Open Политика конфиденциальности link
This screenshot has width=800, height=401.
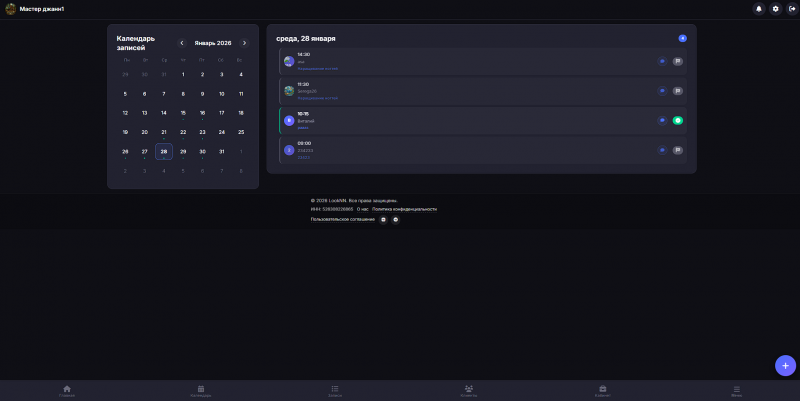tap(404, 209)
